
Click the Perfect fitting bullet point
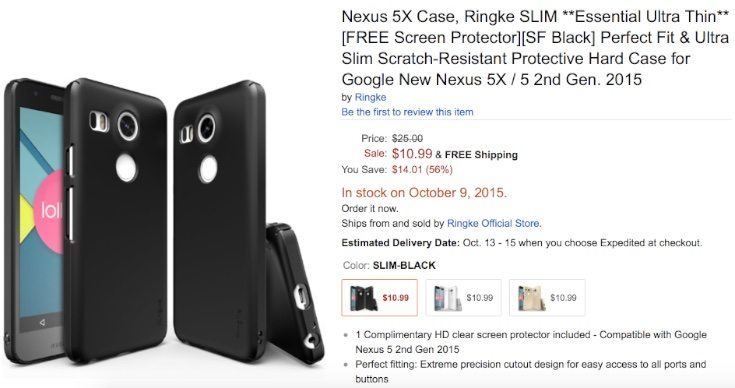[531, 372]
